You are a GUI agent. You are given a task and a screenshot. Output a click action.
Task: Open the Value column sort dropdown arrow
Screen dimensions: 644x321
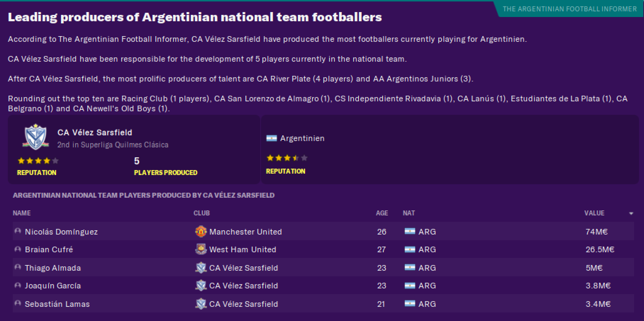click(x=631, y=214)
